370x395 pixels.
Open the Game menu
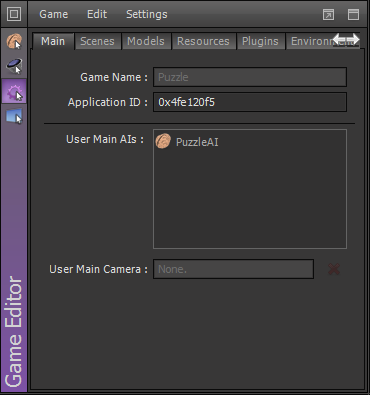point(54,14)
